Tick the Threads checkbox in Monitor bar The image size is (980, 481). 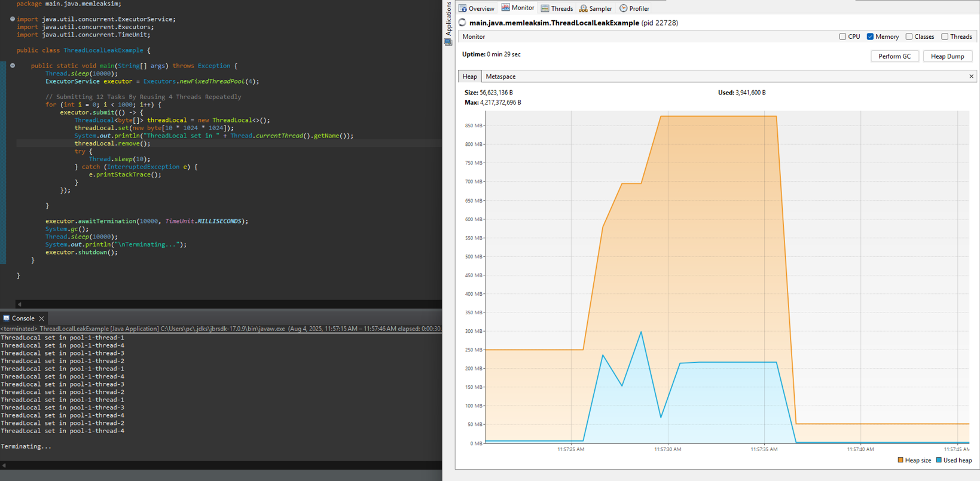click(945, 36)
